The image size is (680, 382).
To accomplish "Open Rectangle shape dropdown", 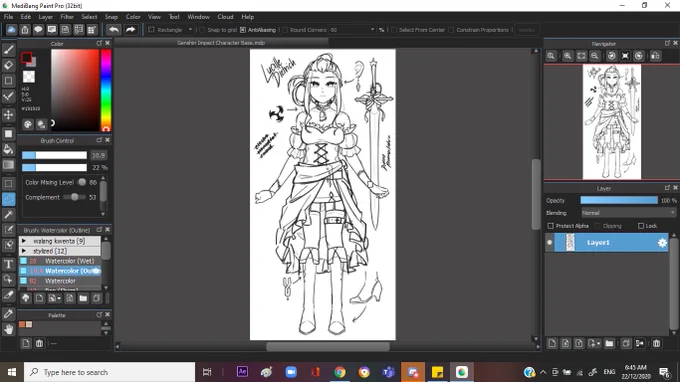I will pyautogui.click(x=190, y=30).
